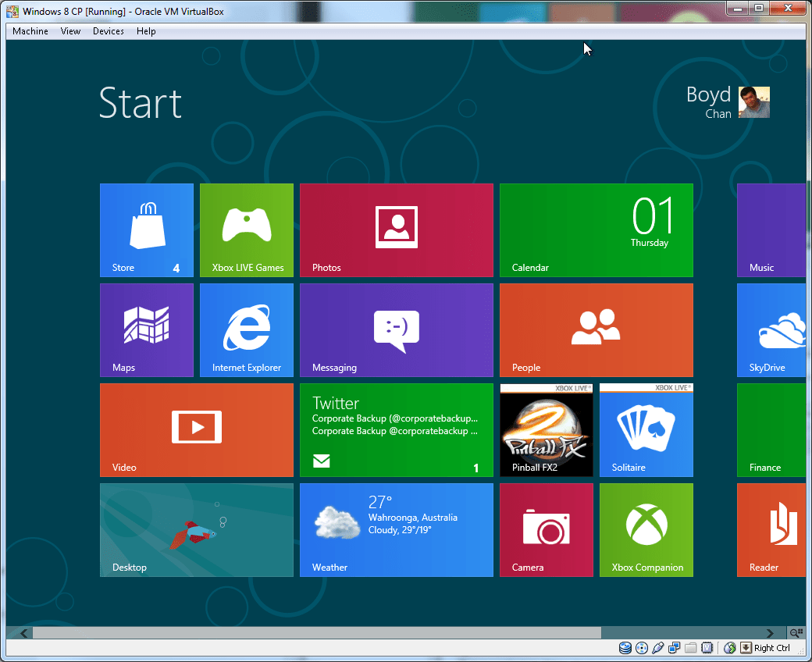
Task: Open the Devices menu
Action: coord(109,31)
